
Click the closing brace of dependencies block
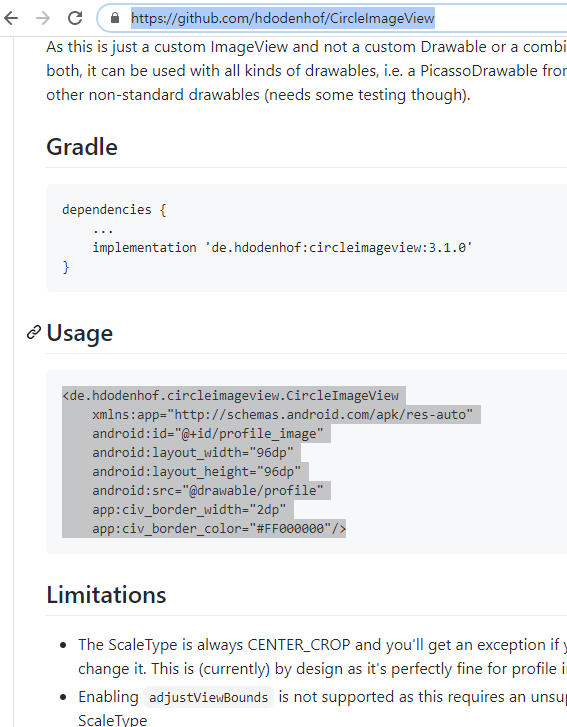click(66, 267)
